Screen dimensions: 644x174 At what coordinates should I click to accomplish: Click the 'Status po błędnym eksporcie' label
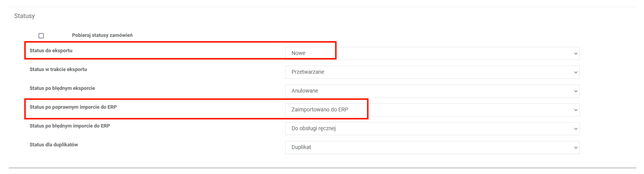(x=62, y=88)
